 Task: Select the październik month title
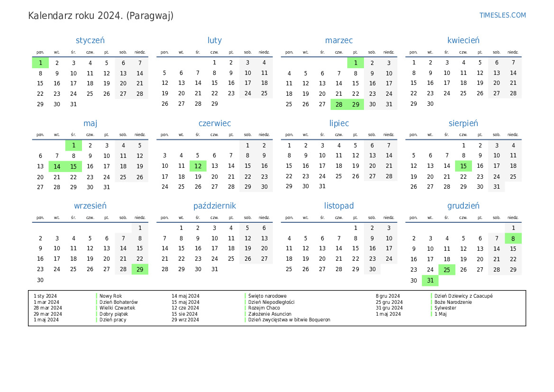(x=214, y=206)
